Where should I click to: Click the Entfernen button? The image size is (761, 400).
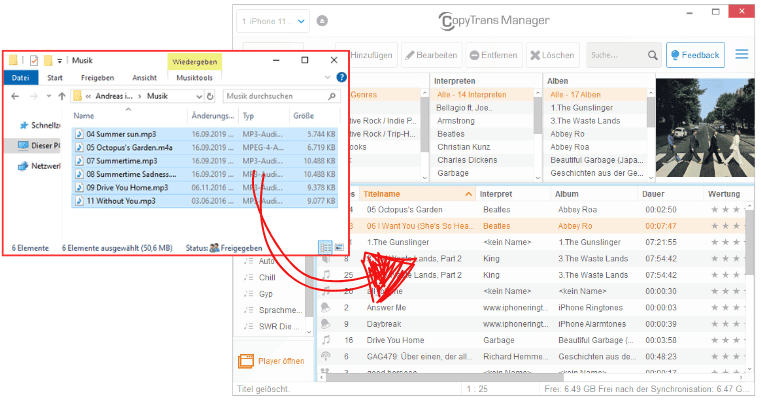(494, 55)
